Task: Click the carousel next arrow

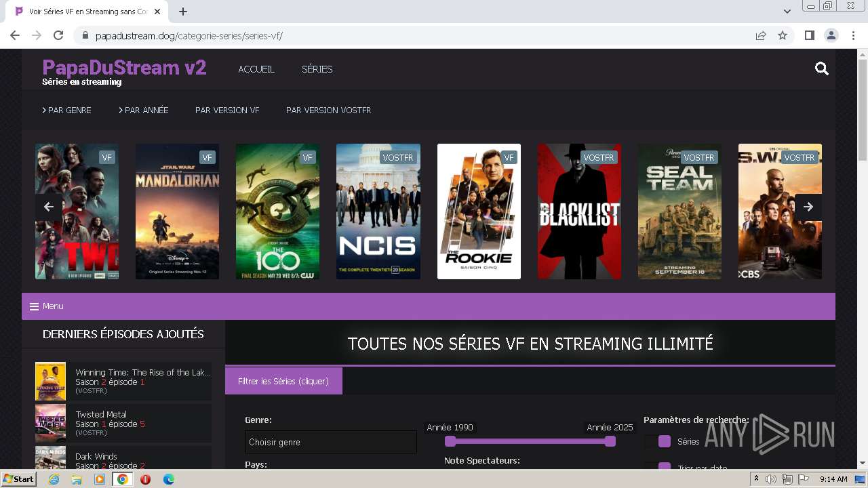Action: click(808, 207)
